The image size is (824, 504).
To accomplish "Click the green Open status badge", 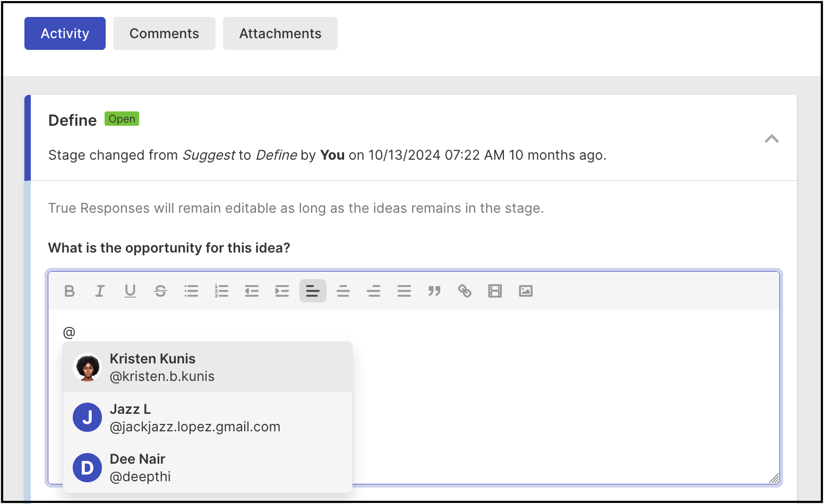I will (122, 119).
